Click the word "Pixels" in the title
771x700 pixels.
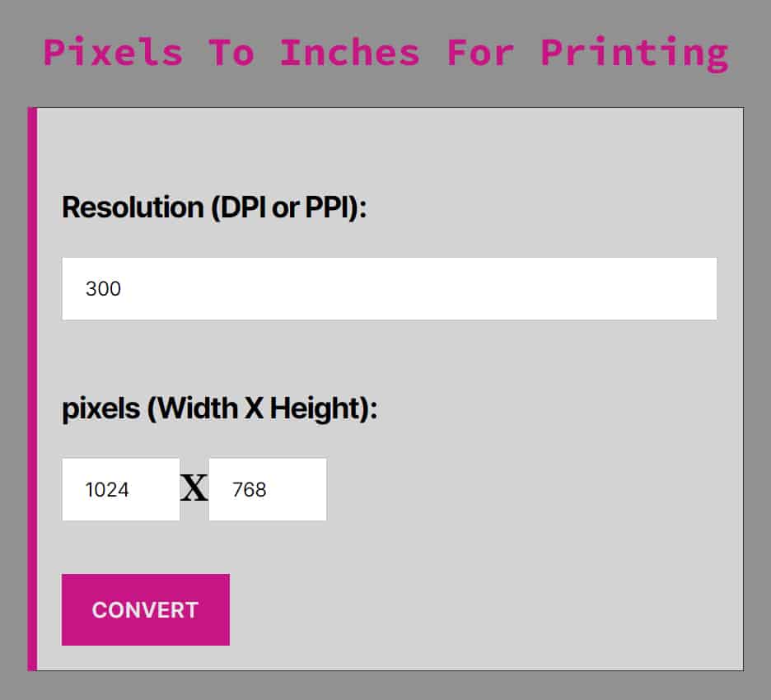click(x=113, y=53)
